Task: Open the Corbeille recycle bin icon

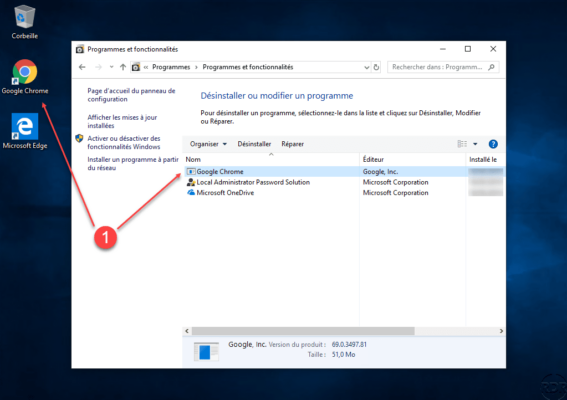Action: [x=25, y=22]
